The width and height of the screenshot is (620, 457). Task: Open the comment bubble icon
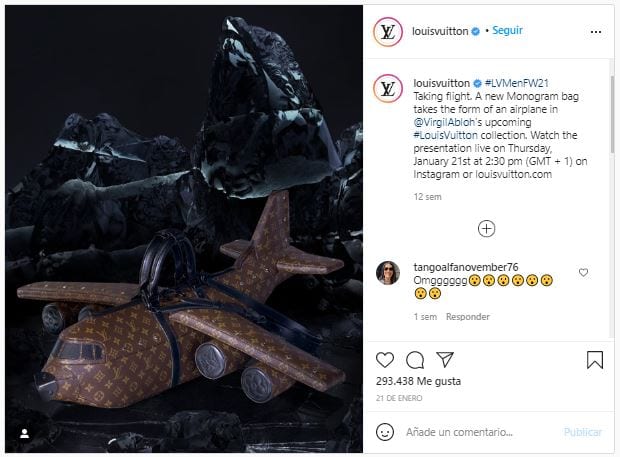(416, 359)
